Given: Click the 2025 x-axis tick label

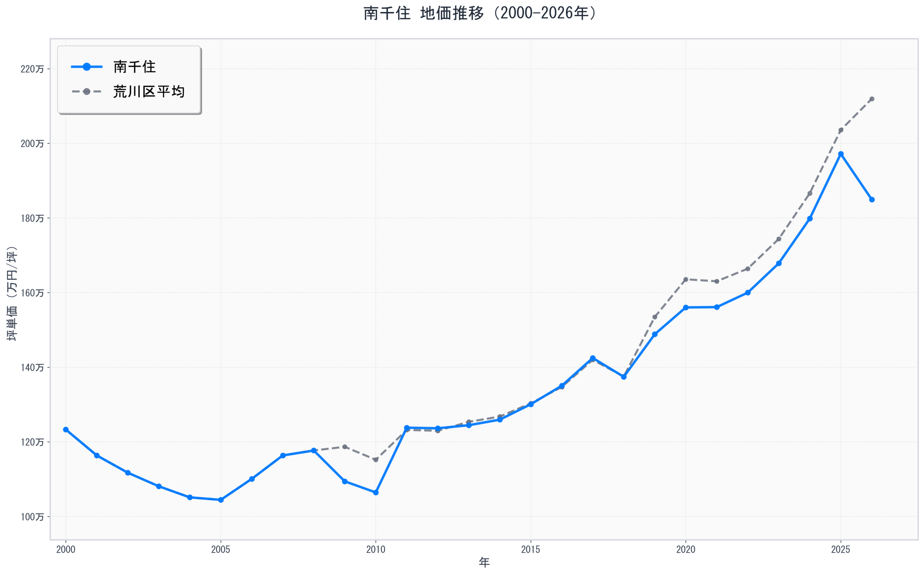Looking at the screenshot, I should pos(840,549).
